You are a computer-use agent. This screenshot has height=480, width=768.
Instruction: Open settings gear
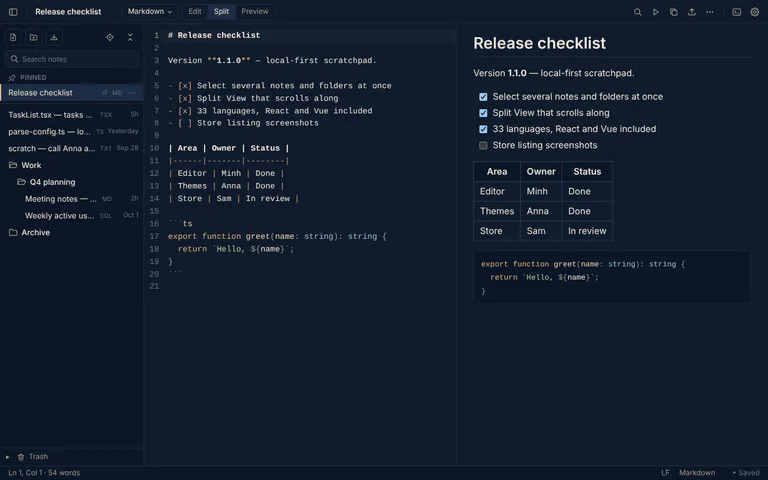coord(754,12)
